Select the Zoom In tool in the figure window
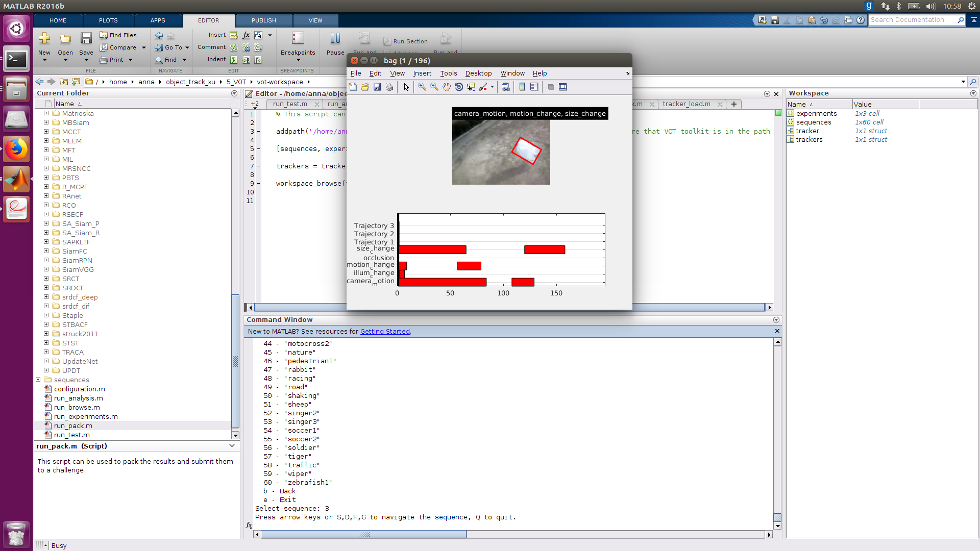This screenshot has width=980, height=551. click(422, 87)
